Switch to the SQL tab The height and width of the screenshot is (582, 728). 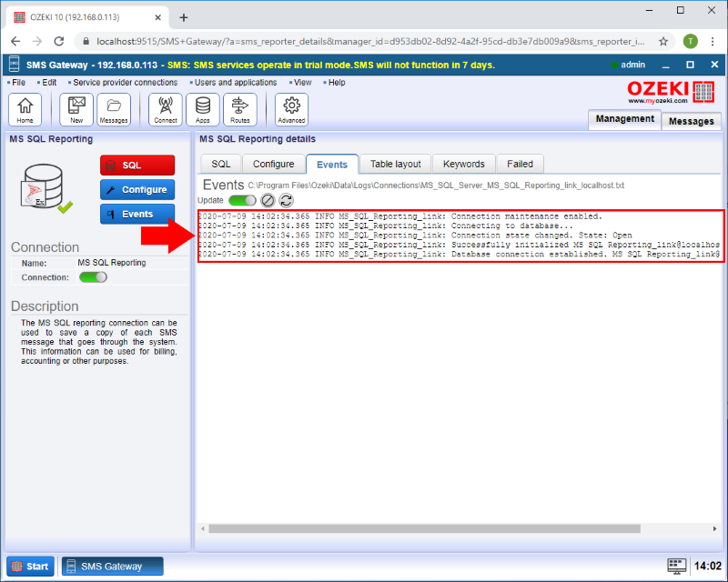(221, 164)
